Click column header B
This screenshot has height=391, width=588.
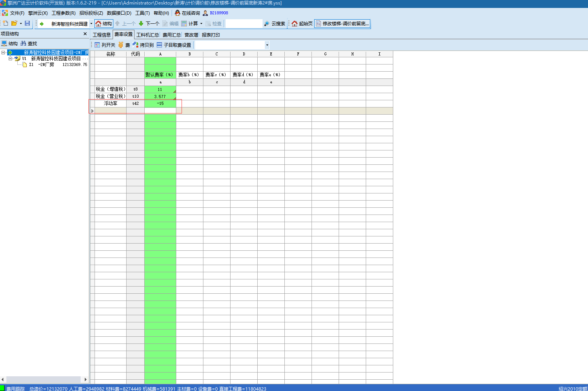tap(189, 54)
